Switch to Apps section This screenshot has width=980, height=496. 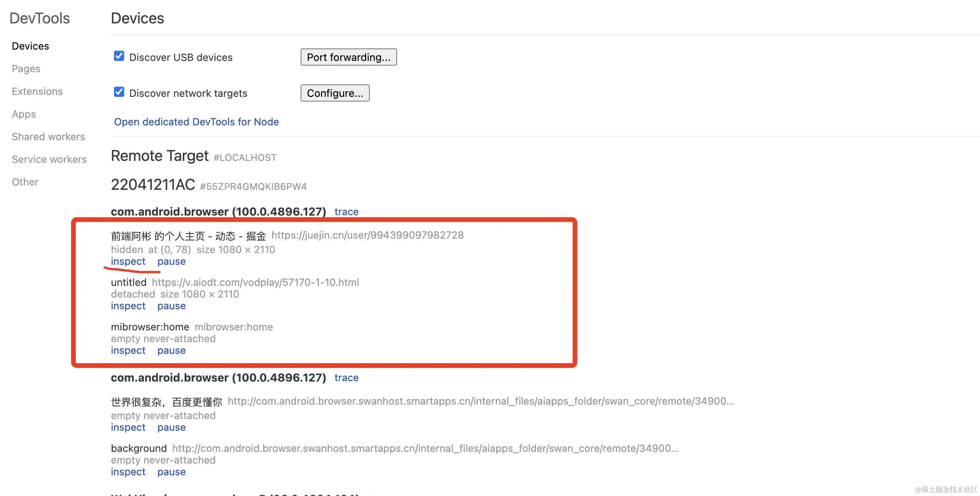point(24,114)
